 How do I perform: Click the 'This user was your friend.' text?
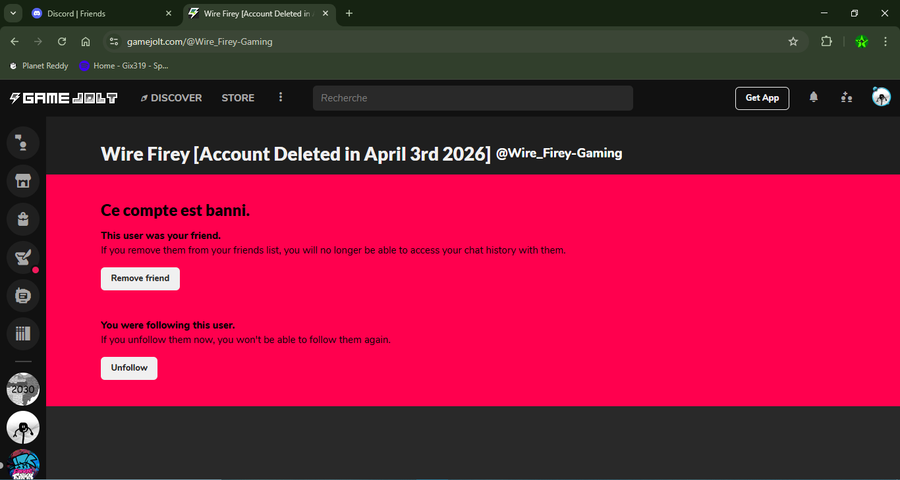click(x=161, y=235)
